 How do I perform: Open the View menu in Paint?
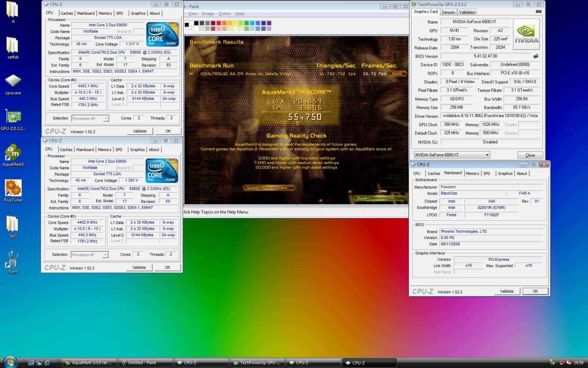(x=193, y=14)
